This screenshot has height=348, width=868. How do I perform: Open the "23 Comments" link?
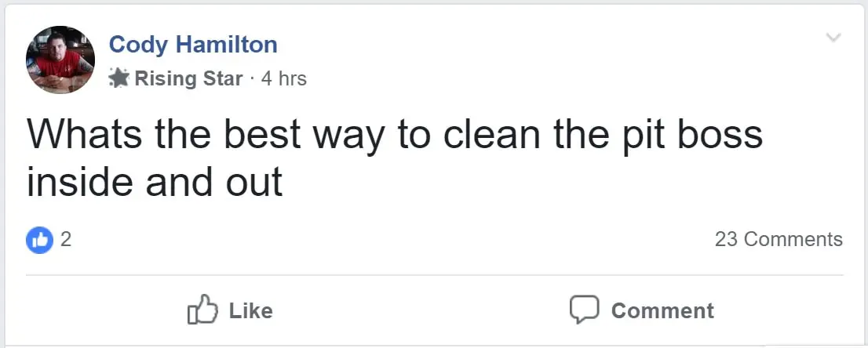(779, 239)
